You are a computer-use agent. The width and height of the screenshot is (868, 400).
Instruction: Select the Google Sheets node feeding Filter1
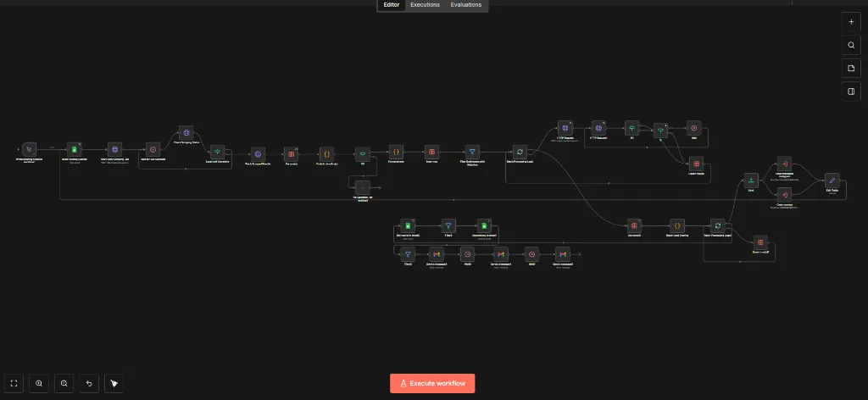tap(408, 225)
